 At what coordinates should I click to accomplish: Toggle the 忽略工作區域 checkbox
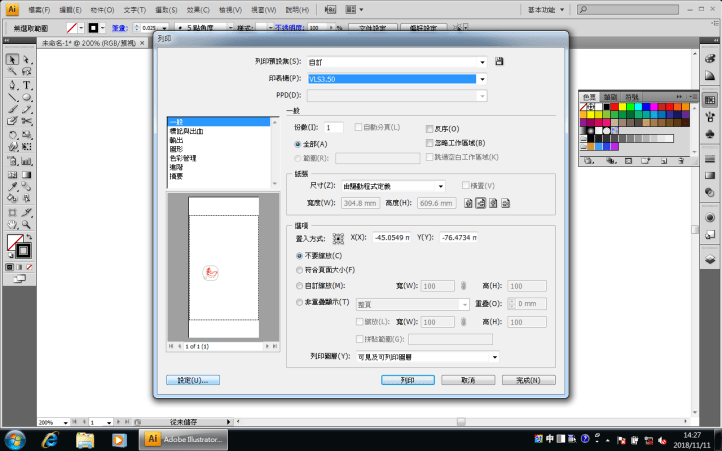pyautogui.click(x=429, y=143)
